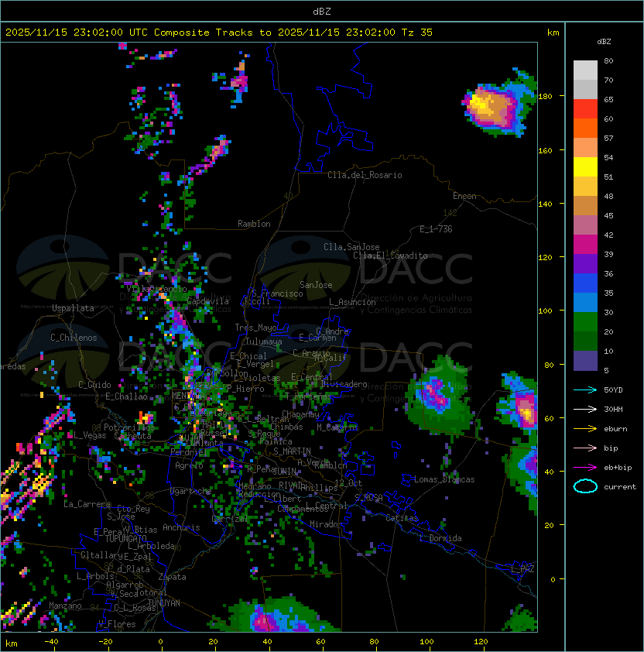Click the Encon map label

pos(464,196)
